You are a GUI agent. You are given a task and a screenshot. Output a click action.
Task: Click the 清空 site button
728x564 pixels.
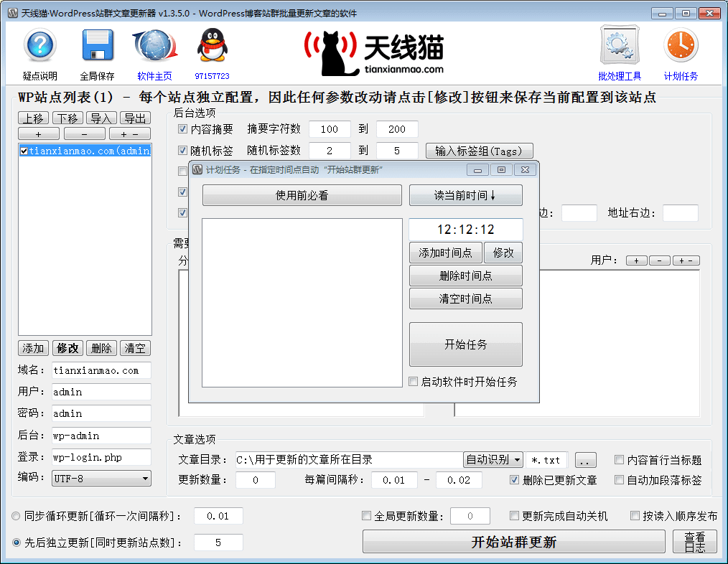(x=136, y=348)
